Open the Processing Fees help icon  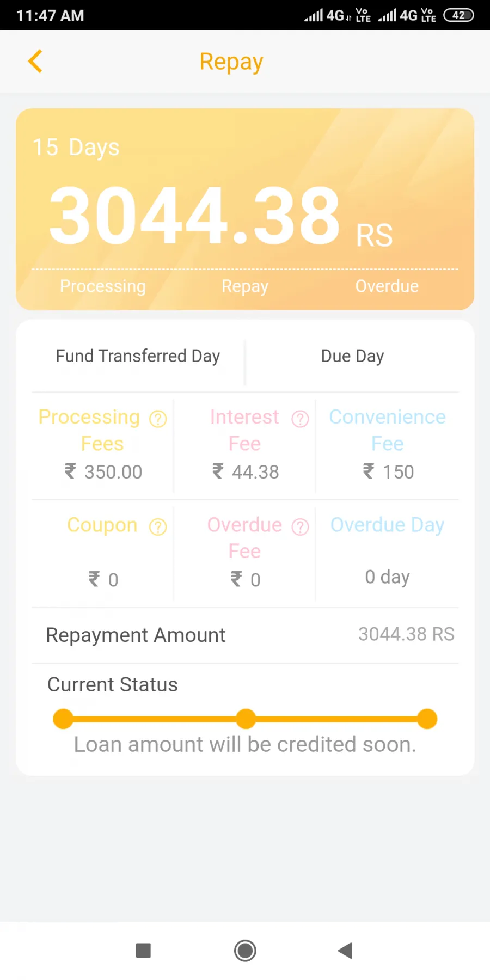[x=158, y=419]
